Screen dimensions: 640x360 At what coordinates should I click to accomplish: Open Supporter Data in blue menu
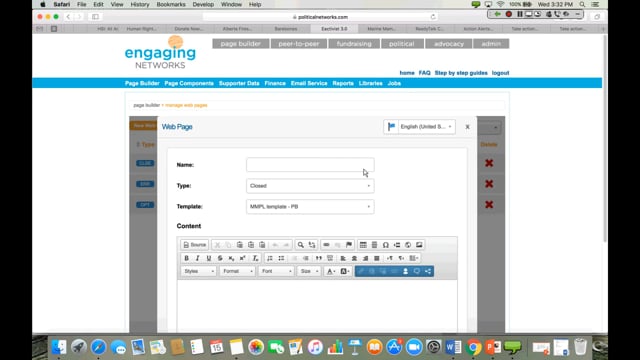pos(239,83)
